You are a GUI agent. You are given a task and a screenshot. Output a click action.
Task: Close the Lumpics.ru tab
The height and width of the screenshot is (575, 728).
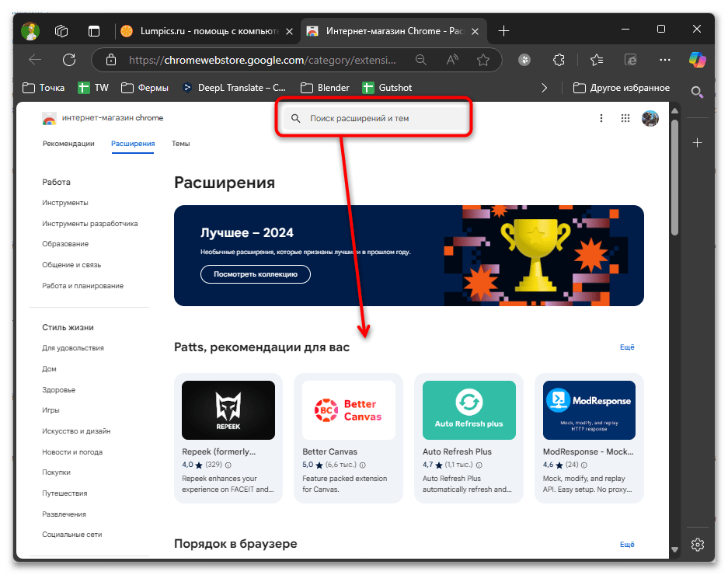point(289,31)
